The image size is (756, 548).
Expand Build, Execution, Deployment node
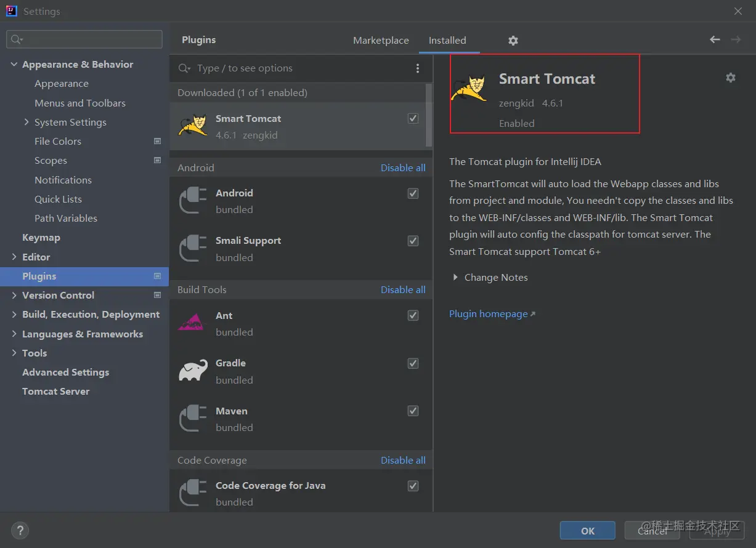(x=14, y=314)
